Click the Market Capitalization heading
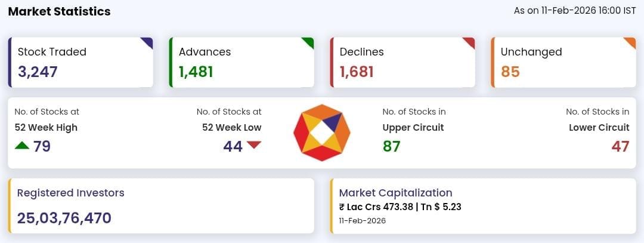 coord(395,193)
